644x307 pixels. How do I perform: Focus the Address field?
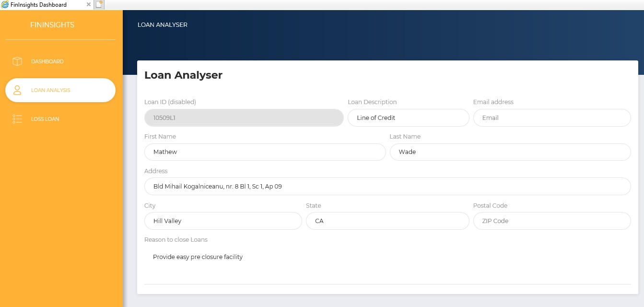(387, 186)
